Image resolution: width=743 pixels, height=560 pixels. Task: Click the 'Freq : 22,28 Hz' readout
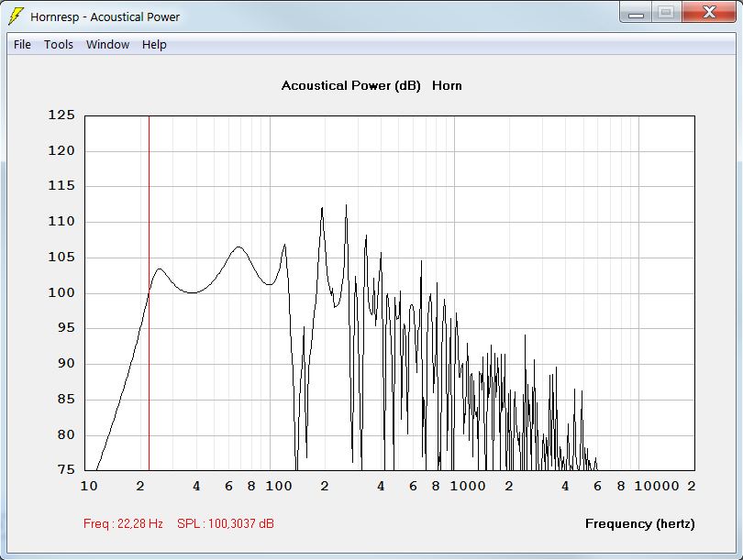click(x=123, y=523)
